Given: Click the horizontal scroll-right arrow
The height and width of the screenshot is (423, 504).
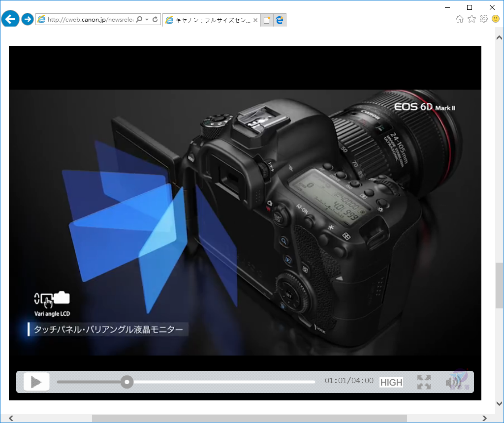Looking at the screenshot, I should [x=484, y=418].
